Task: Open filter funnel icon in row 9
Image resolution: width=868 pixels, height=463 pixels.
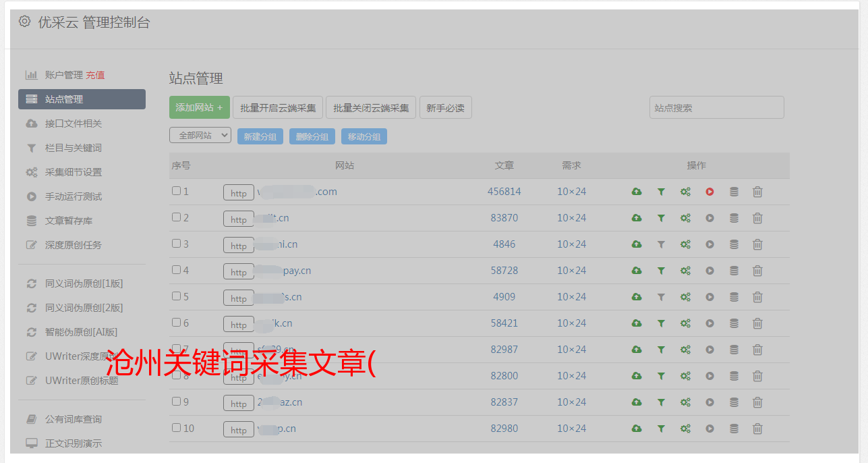Action: 661,402
